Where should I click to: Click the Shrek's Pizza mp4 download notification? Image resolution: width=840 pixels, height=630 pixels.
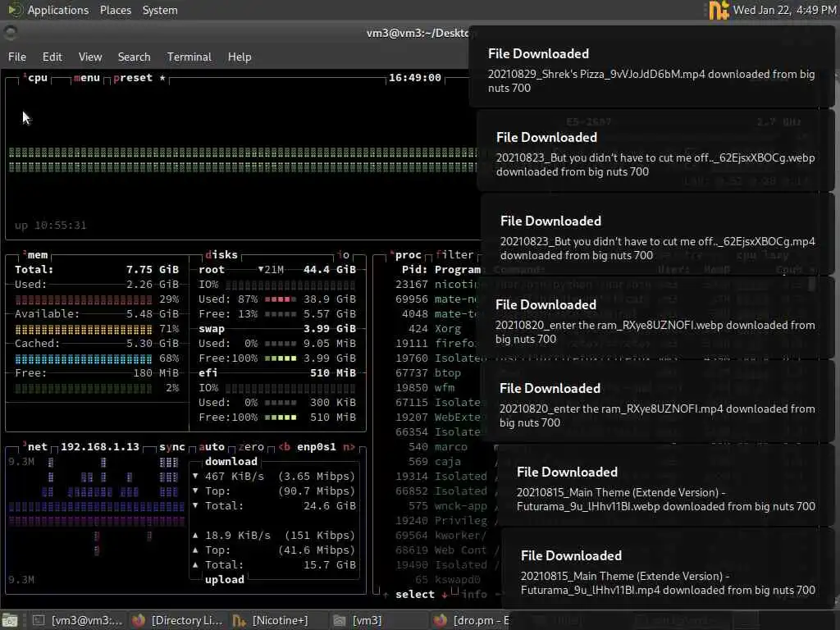coord(651,67)
